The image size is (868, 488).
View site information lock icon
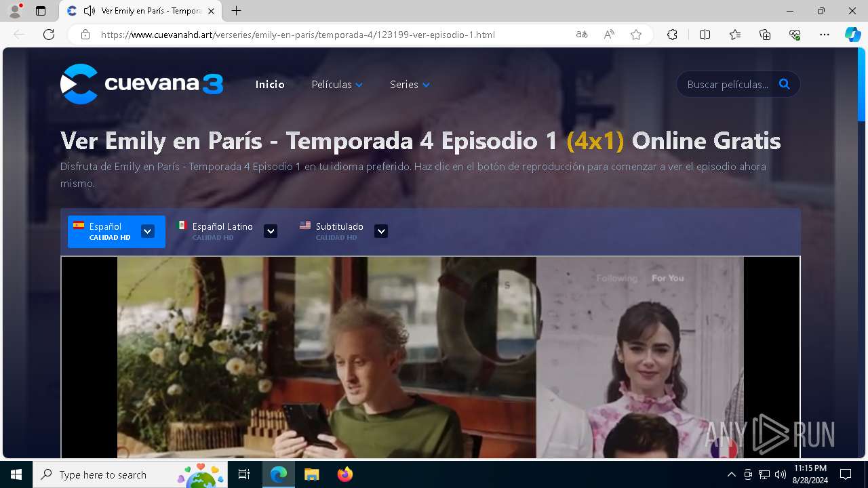(85, 35)
